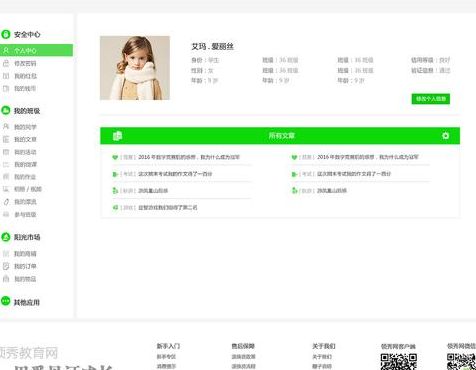476x370 pixels.
Task: Click the green 其他应用 dots icon
Action: 6,301
